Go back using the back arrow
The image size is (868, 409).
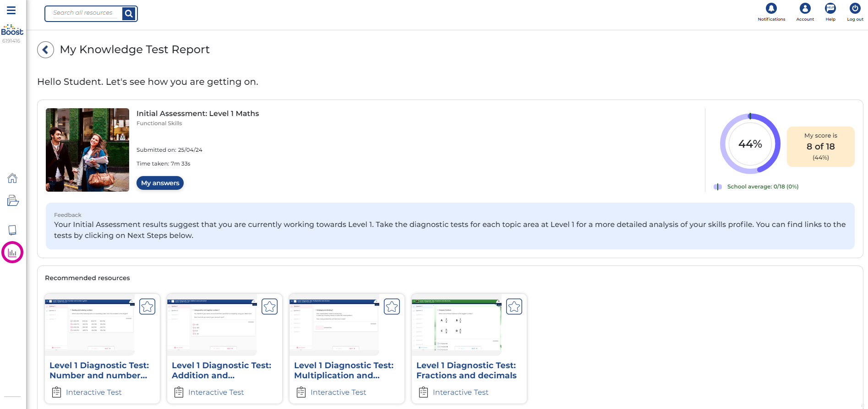pyautogui.click(x=45, y=50)
